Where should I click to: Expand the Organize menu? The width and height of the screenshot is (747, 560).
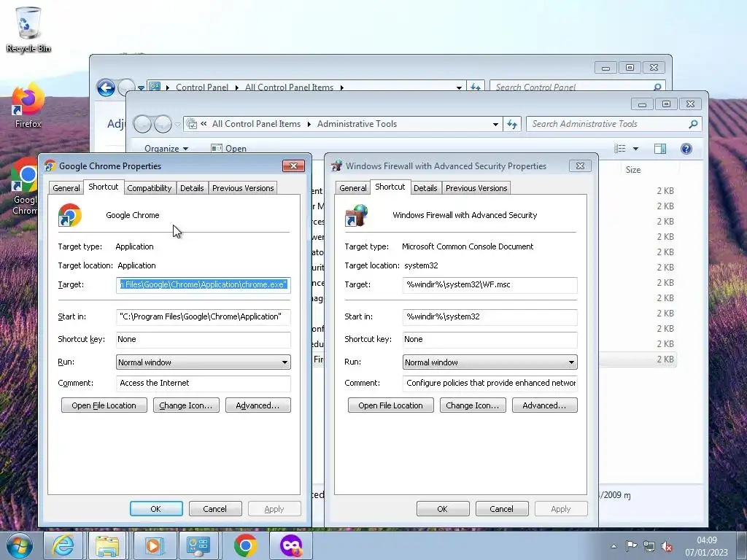coord(166,149)
